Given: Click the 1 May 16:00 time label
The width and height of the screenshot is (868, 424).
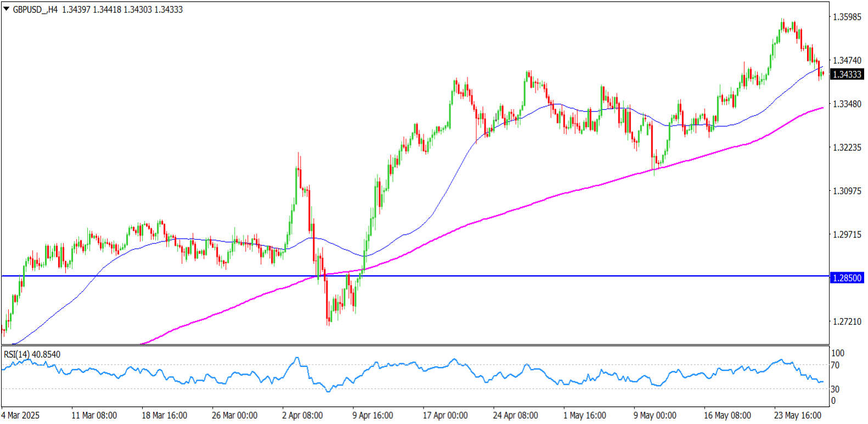Looking at the screenshot, I should 584,415.
